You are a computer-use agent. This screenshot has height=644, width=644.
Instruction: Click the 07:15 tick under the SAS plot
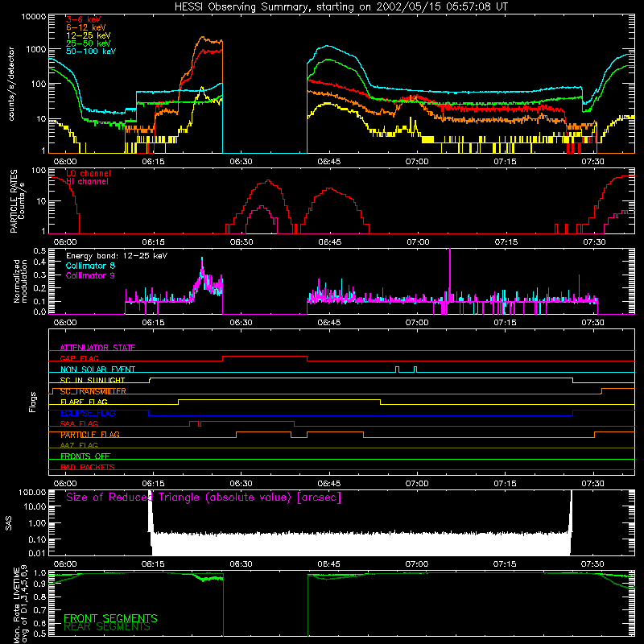click(505, 564)
